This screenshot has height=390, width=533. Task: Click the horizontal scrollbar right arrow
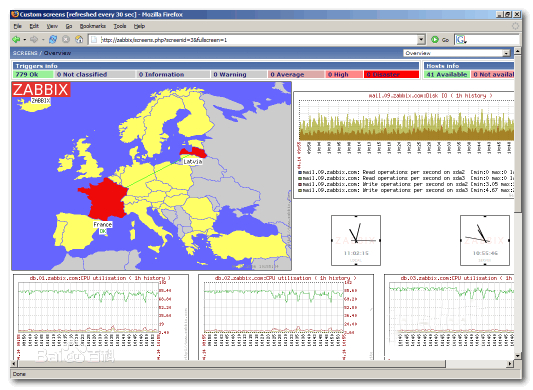tap(510, 364)
